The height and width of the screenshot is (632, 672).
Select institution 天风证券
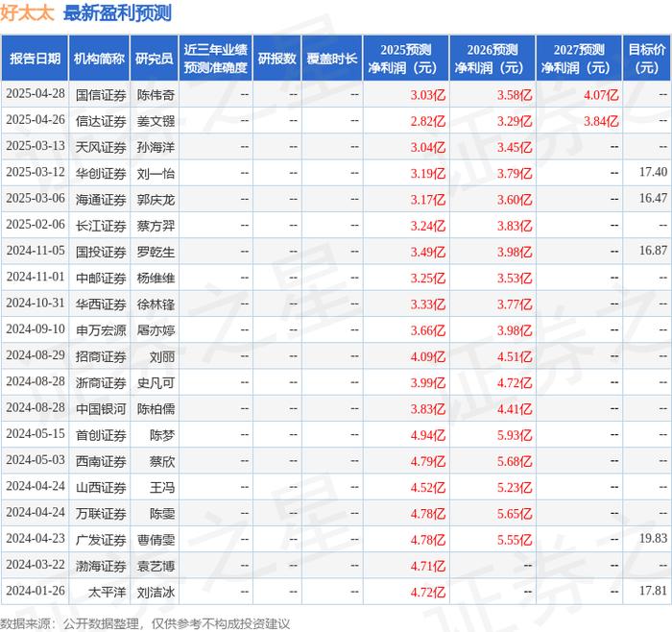coord(101,147)
